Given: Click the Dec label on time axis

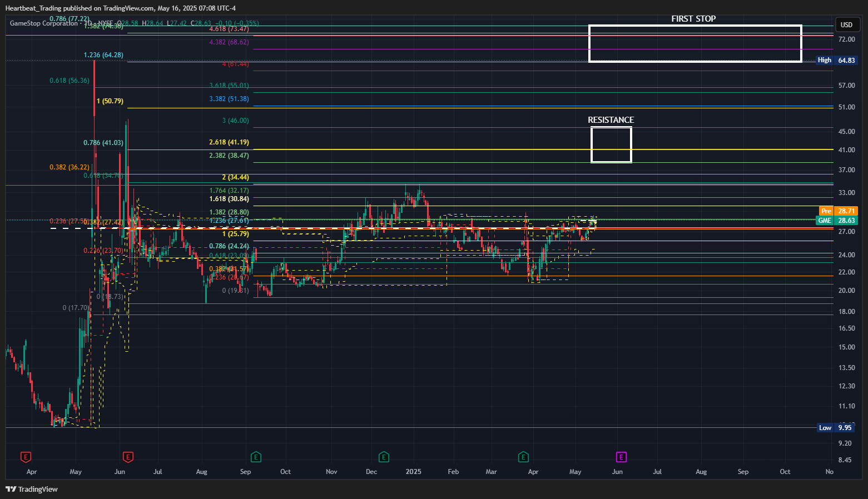Looking at the screenshot, I should pos(371,472).
